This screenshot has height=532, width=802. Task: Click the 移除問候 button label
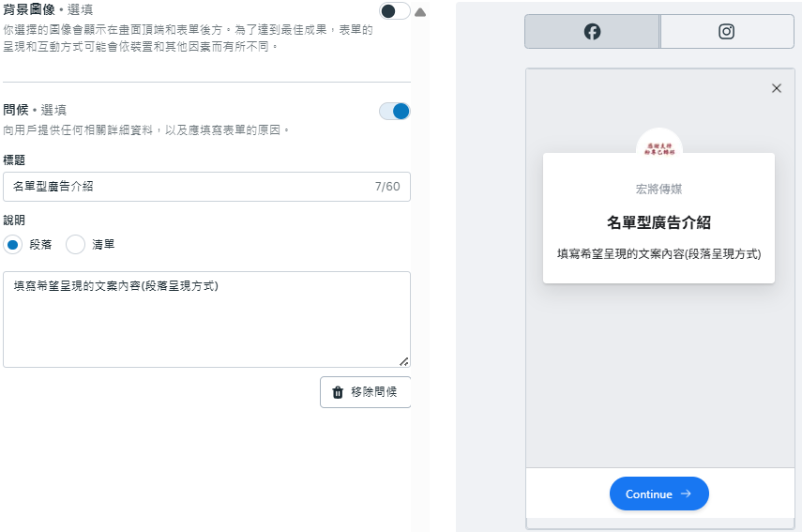tap(375, 392)
